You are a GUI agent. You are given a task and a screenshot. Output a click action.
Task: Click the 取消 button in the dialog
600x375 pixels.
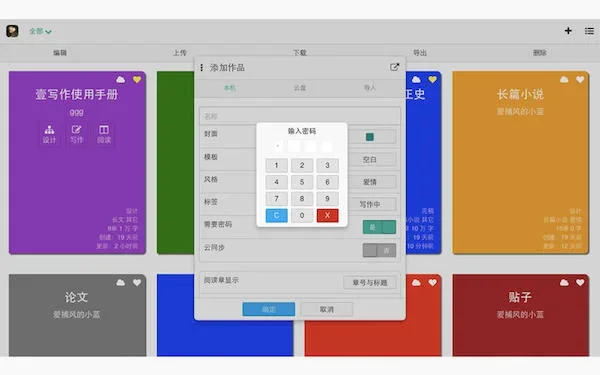326,309
